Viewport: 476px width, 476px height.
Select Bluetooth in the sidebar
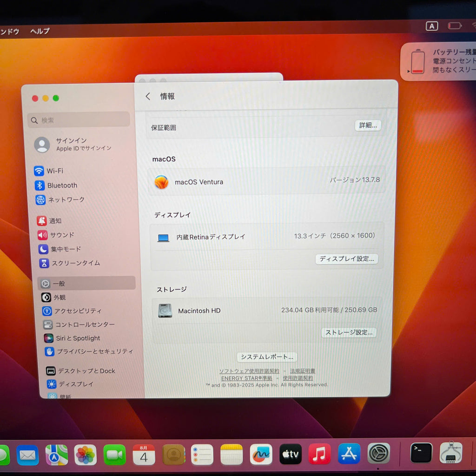(x=56, y=185)
